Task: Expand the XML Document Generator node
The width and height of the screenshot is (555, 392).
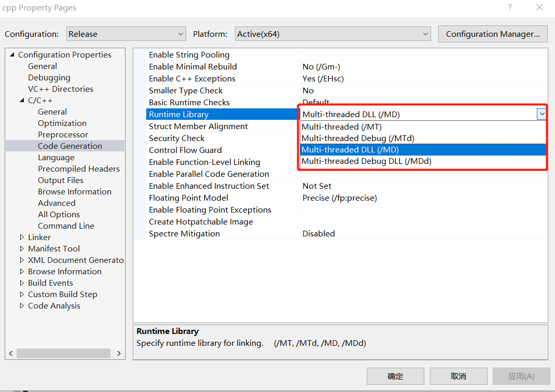Action: (x=22, y=260)
